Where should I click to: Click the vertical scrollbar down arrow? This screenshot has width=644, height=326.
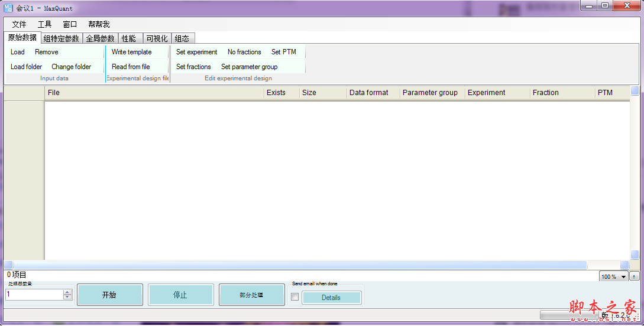click(x=635, y=255)
